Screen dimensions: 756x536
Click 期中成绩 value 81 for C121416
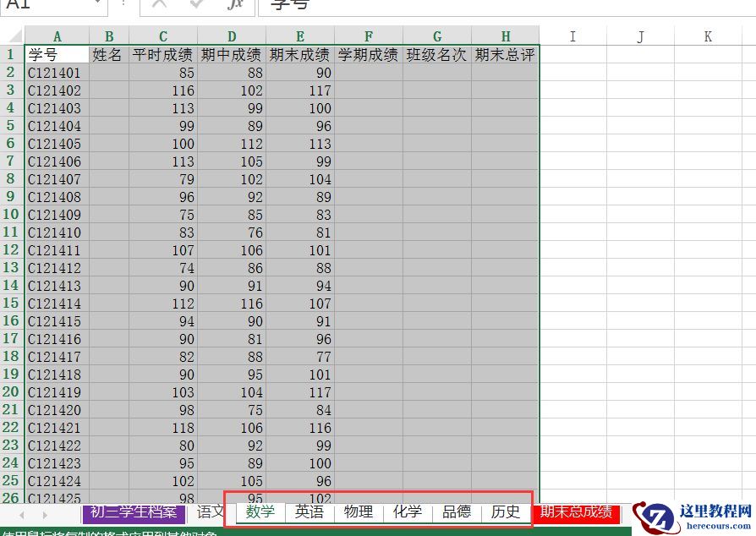pyautogui.click(x=232, y=339)
